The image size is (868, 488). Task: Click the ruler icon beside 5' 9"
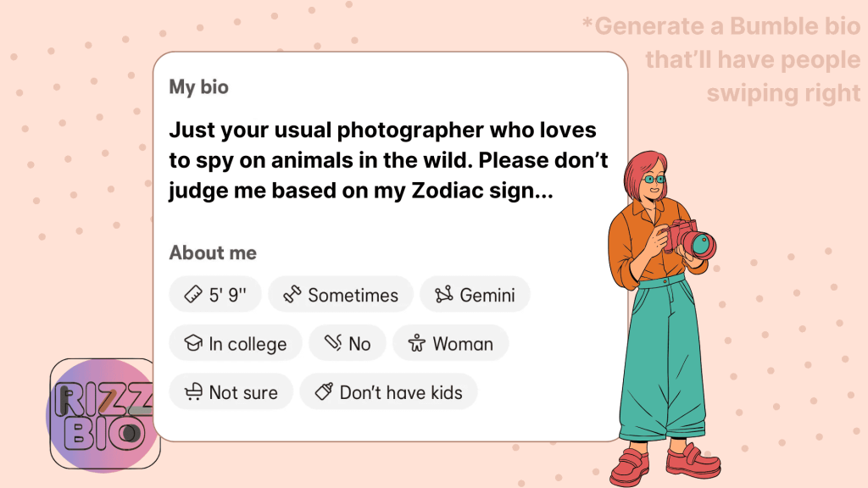[193, 294]
